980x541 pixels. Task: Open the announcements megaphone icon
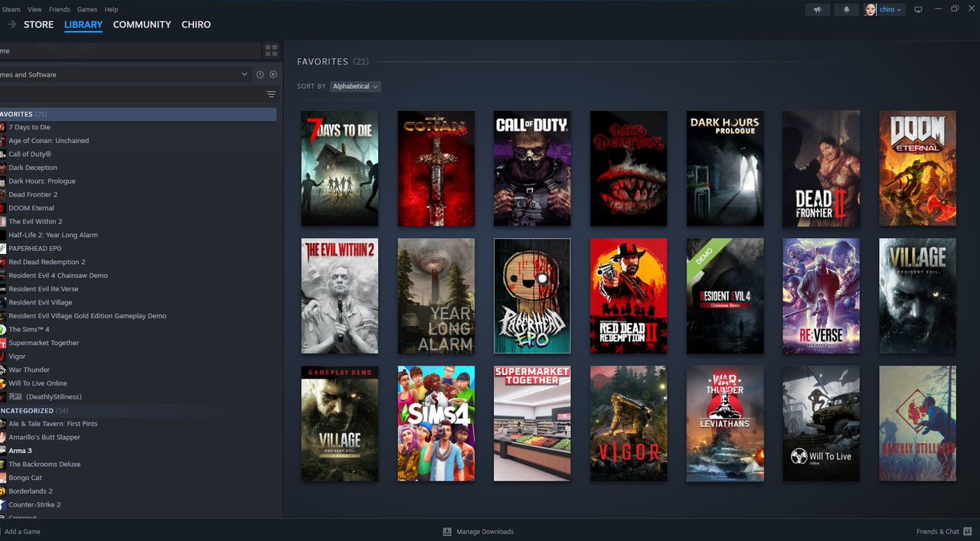point(818,9)
